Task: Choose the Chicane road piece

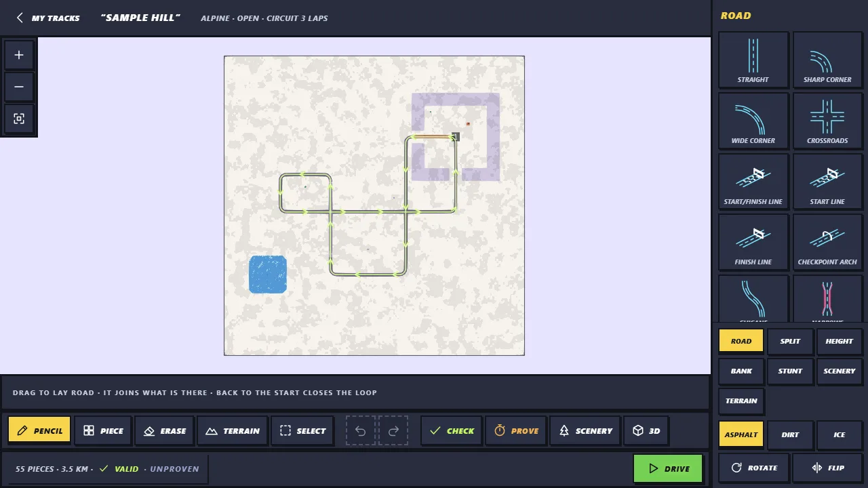Action: [x=753, y=299]
